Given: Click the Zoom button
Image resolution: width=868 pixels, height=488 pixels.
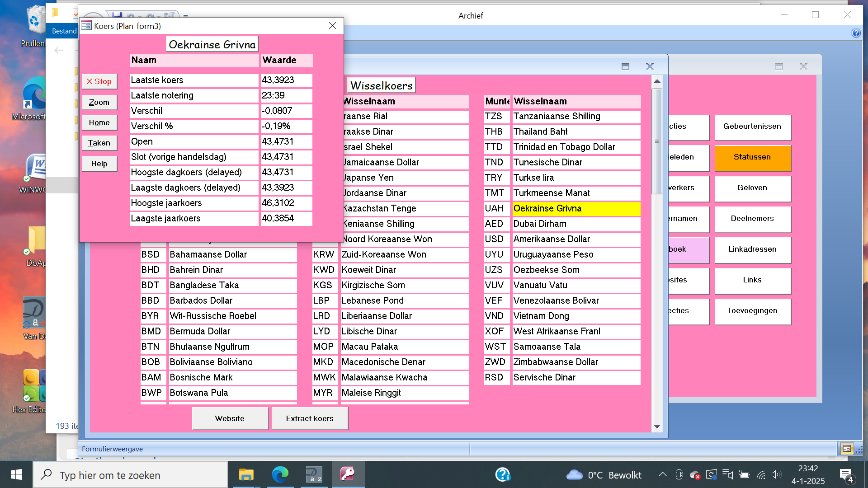Looking at the screenshot, I should [99, 102].
